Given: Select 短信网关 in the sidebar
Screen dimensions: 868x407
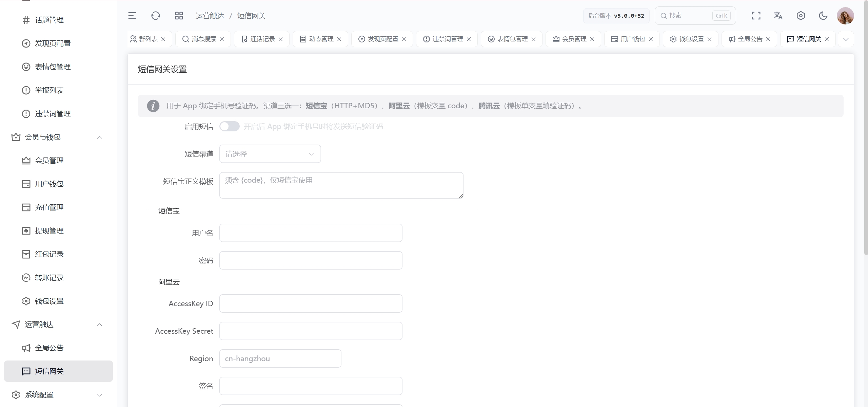Looking at the screenshot, I should point(58,371).
